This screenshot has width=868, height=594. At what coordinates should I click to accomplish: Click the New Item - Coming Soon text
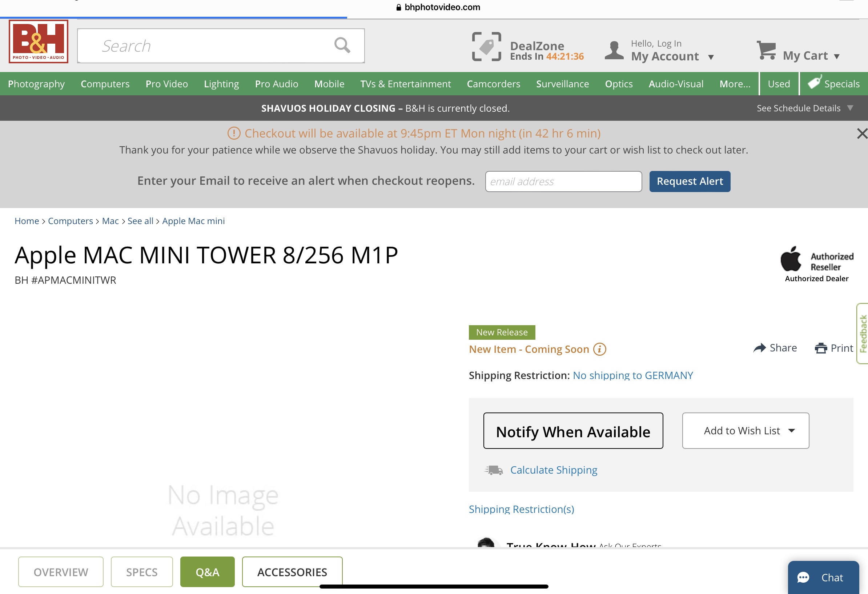pyautogui.click(x=529, y=349)
